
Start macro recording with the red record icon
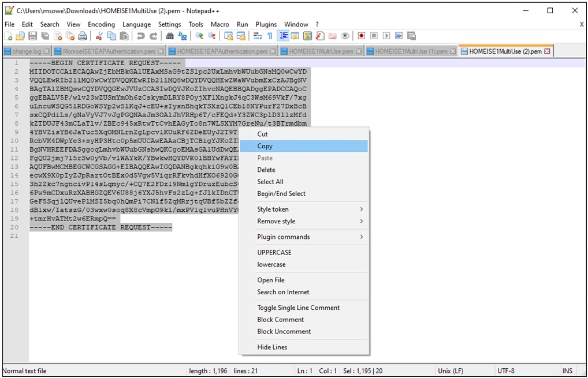coord(362,36)
